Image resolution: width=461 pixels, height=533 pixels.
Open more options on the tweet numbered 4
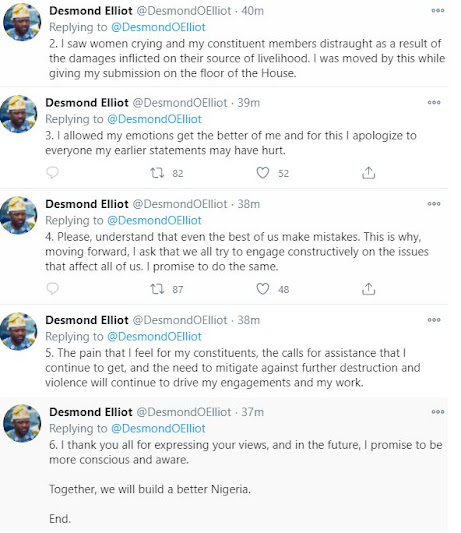pyautogui.click(x=434, y=204)
